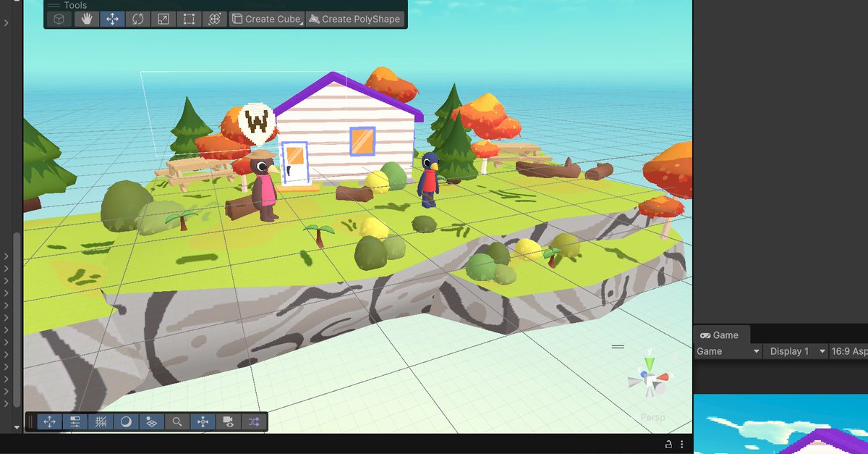868x454 pixels.
Task: Open the 16:9 Aspect dropdown
Action: pyautogui.click(x=849, y=351)
